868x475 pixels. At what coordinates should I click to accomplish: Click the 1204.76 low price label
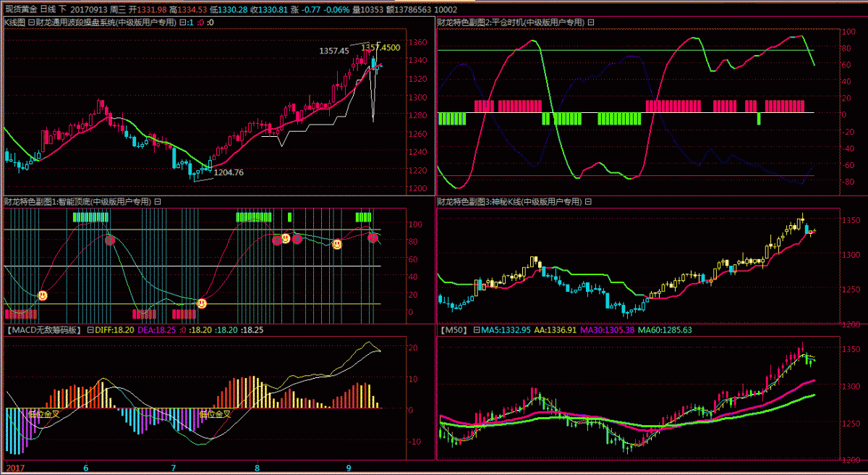pos(229,172)
